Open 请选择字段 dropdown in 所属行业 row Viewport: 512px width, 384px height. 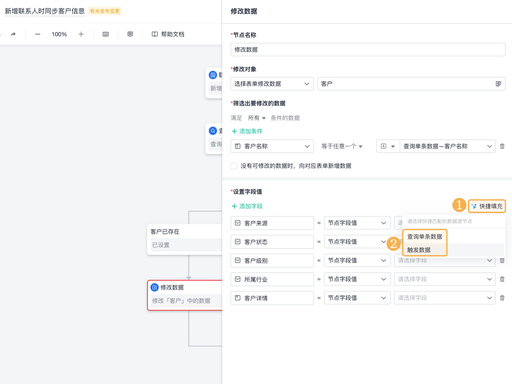click(x=445, y=279)
